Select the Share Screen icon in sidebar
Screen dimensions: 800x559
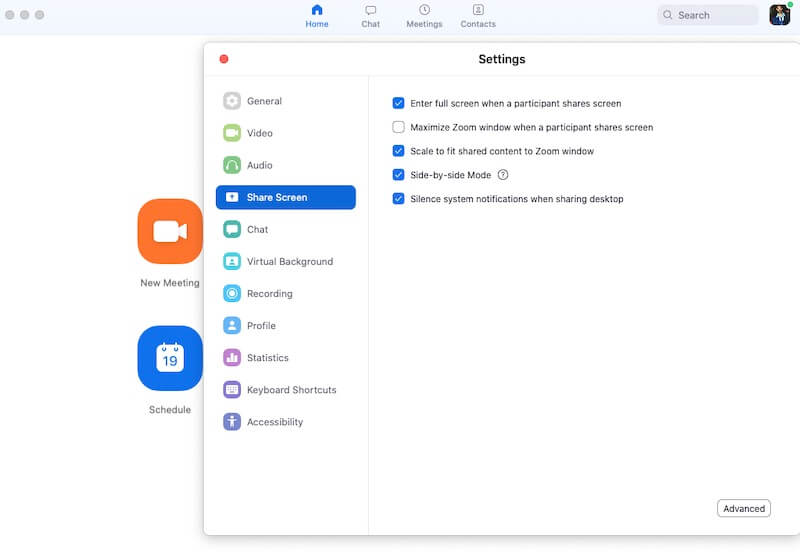coord(232,197)
